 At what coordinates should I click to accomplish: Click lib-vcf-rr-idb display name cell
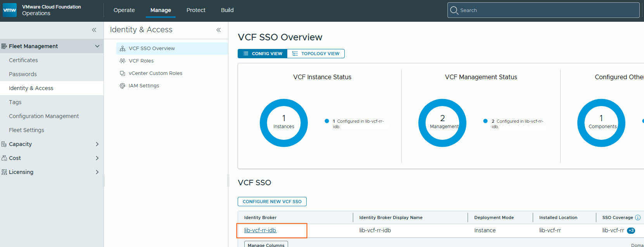375,230
